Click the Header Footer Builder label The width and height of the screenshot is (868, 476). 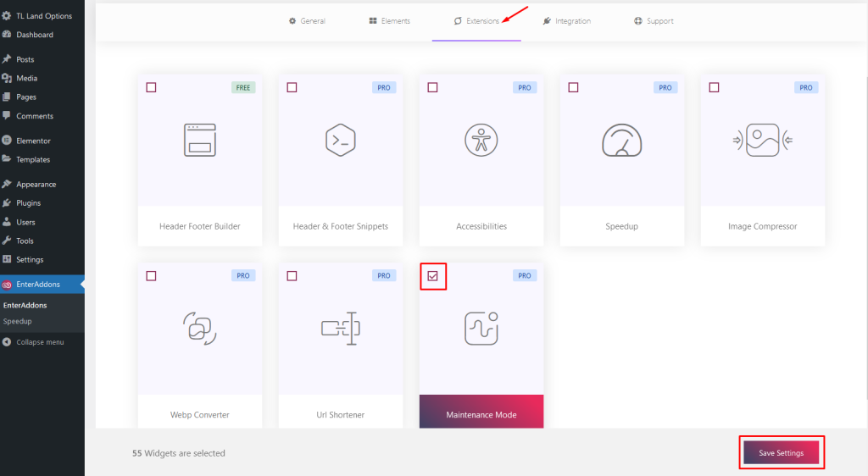(200, 226)
